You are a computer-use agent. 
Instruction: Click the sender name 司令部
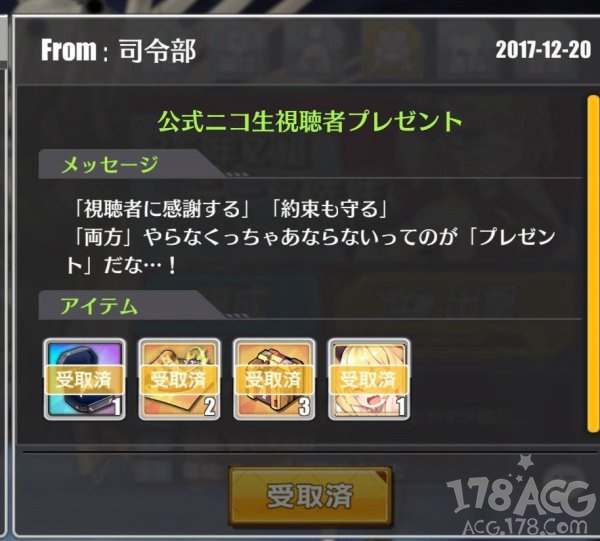[x=157, y=51]
